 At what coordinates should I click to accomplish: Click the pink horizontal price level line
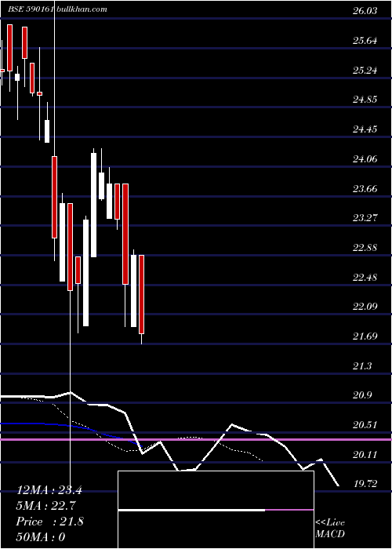coord(196,439)
